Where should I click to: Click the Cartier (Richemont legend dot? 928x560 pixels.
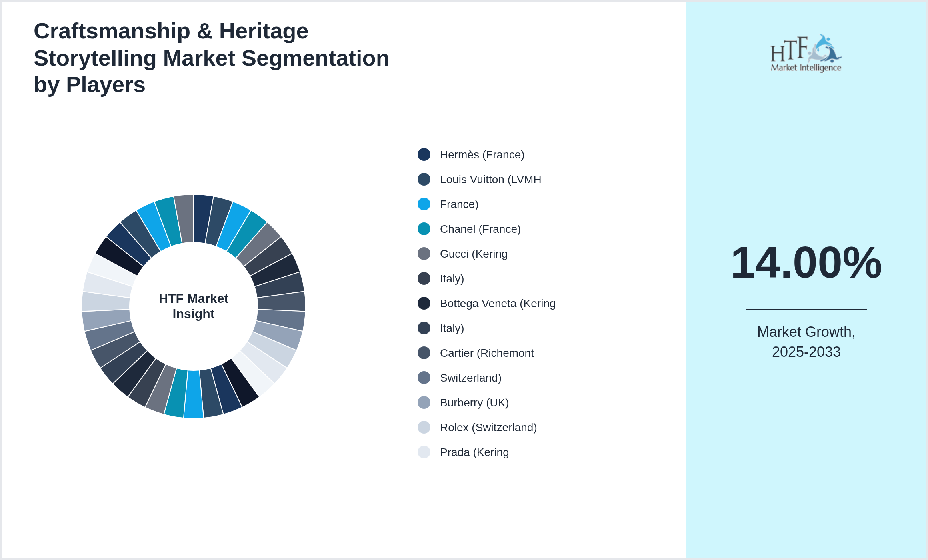click(424, 353)
